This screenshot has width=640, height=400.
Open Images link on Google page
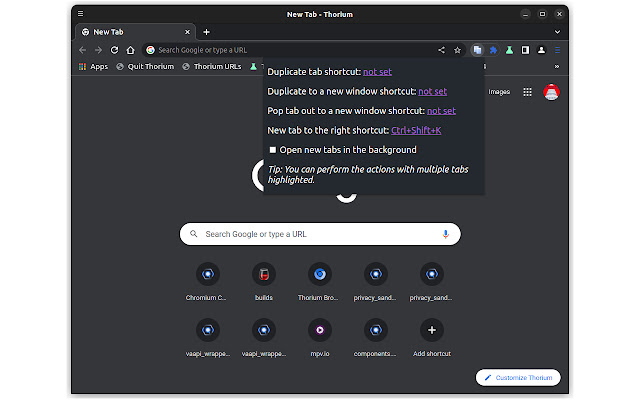(x=499, y=92)
